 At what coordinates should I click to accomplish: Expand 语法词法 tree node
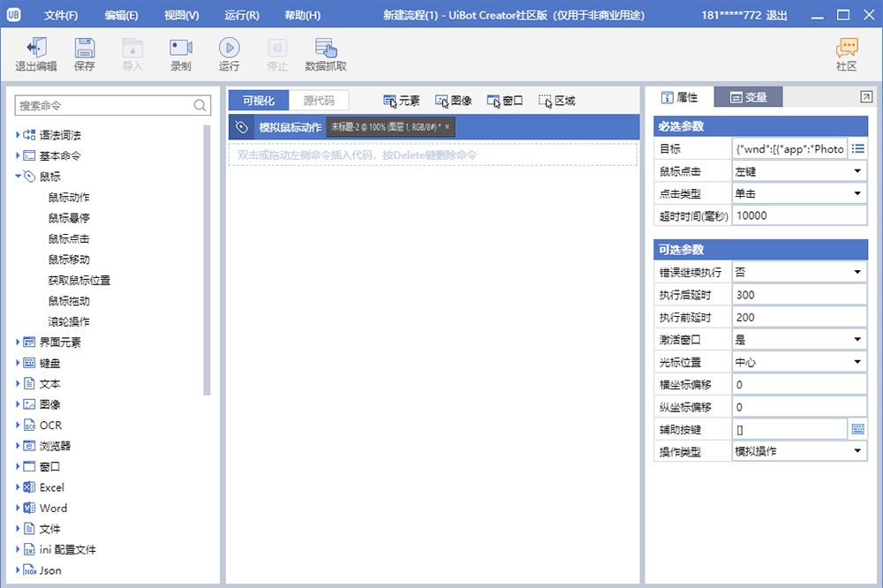18,134
